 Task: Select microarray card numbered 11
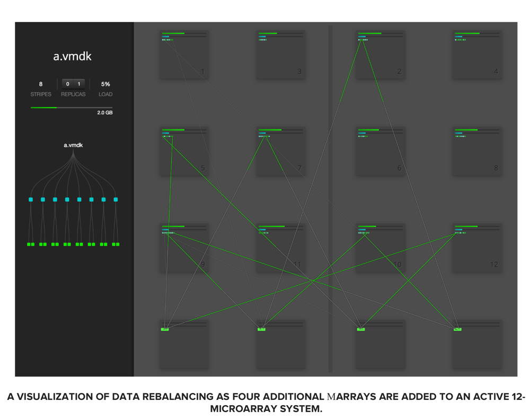pos(280,248)
